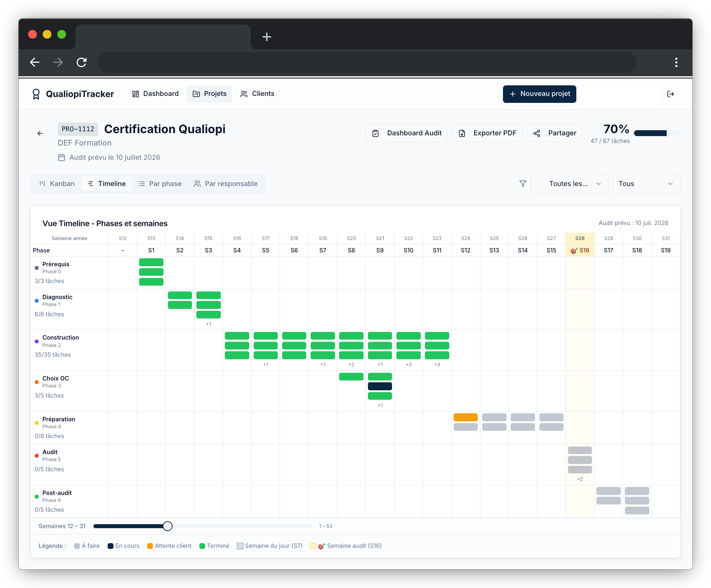Click the folder icon beside Projets

coord(196,94)
